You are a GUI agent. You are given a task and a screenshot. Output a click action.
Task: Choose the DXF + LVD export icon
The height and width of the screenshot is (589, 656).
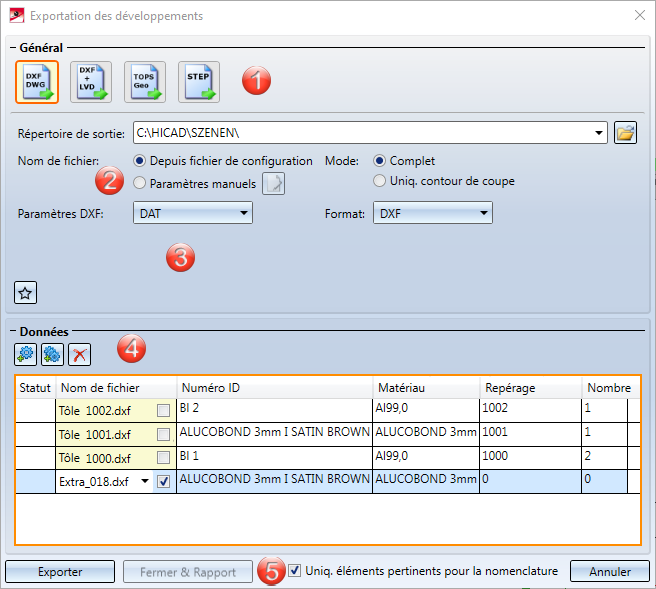coord(91,82)
